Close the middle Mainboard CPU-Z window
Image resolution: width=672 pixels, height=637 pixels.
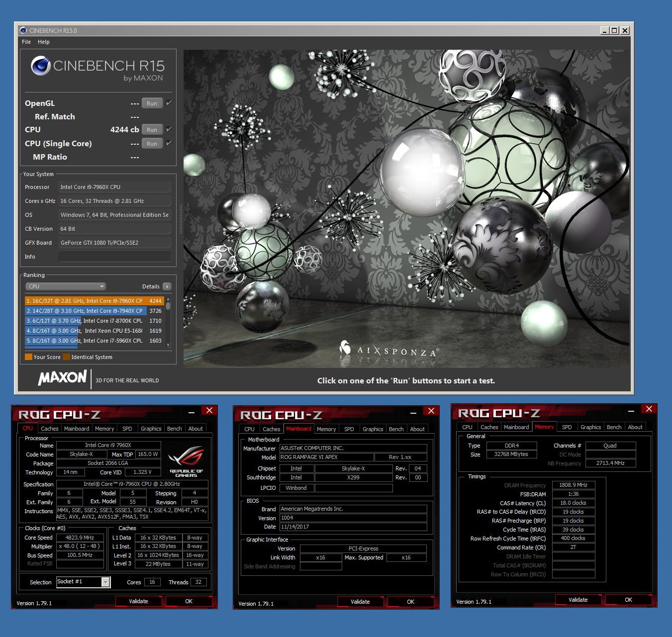(431, 411)
